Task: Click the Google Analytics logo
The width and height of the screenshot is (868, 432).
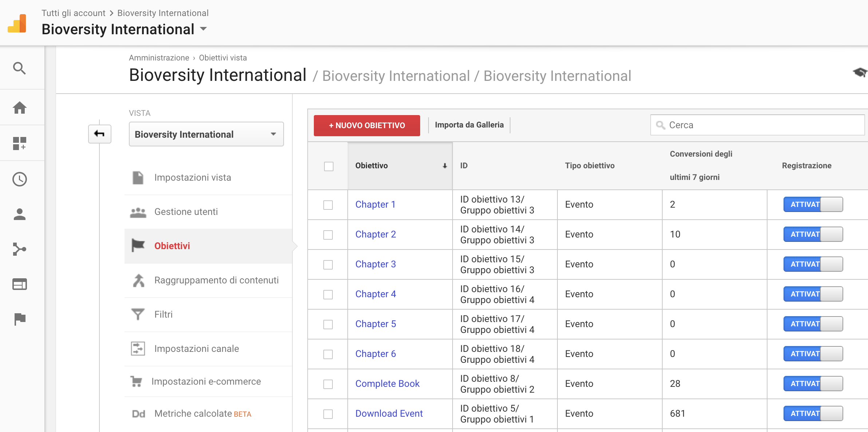Action: [17, 23]
